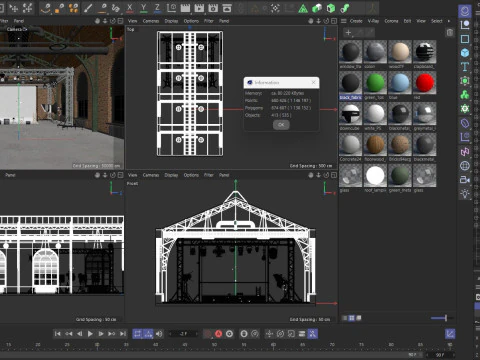Go to end of animation
Viewport: 480px width, 360px height.
coord(123,333)
